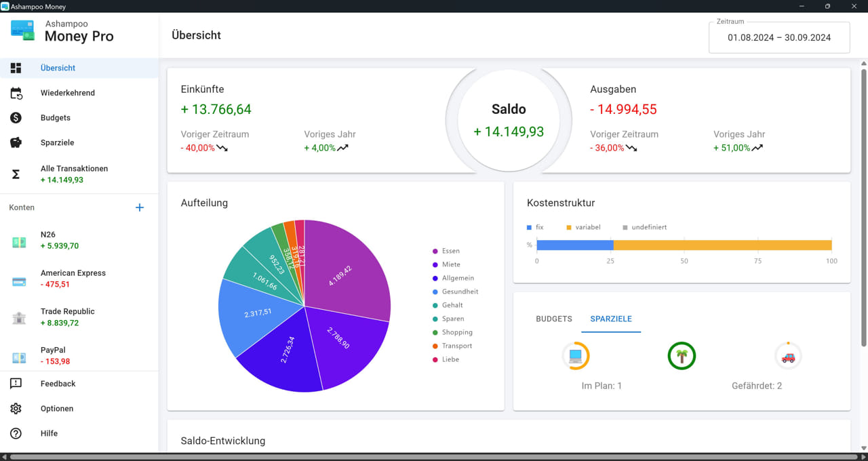Open Sparziele via the gift icon

click(15, 142)
